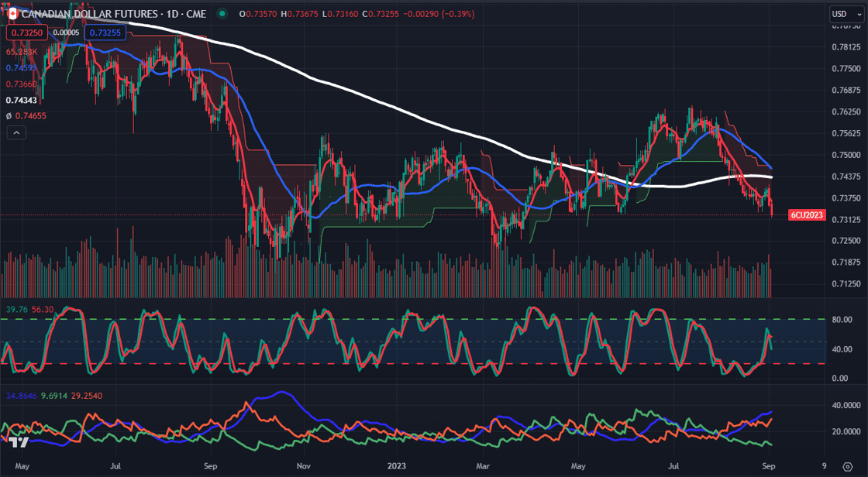
Task: Select the indicator value 0.74655
Action: coord(31,116)
